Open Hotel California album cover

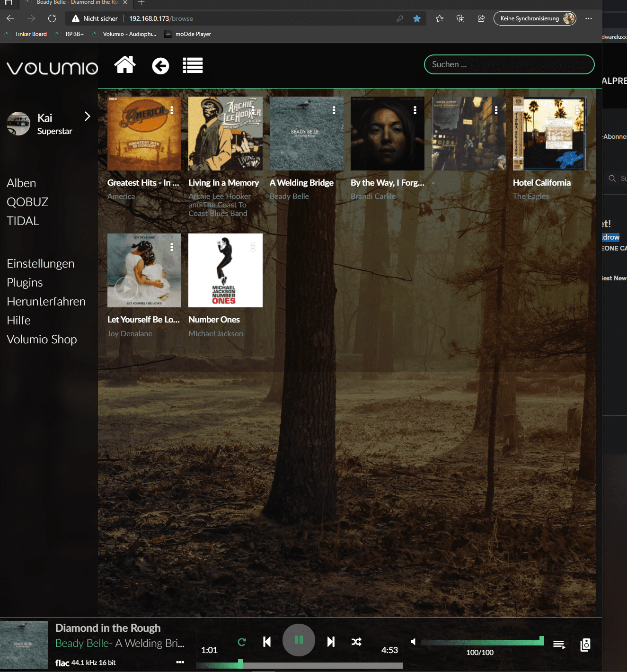550,134
